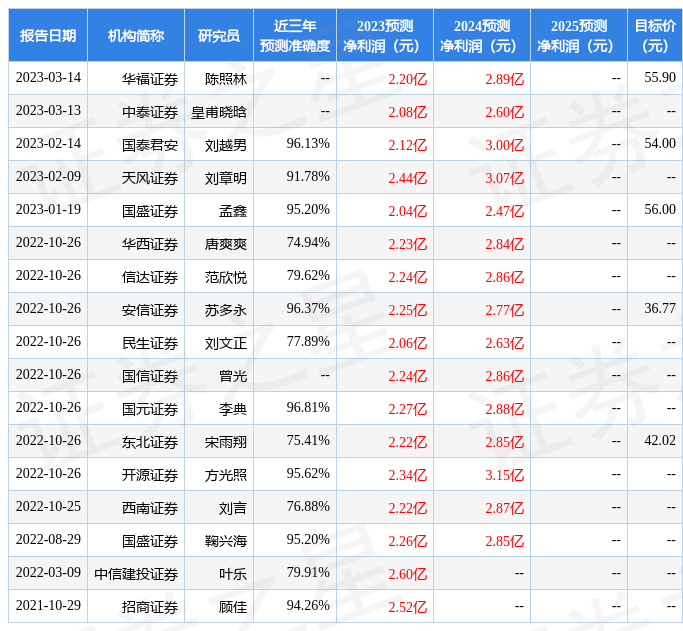Image resolution: width=683 pixels, height=631 pixels.
Task: Click researcher name 陈照林
Action: coord(226,79)
